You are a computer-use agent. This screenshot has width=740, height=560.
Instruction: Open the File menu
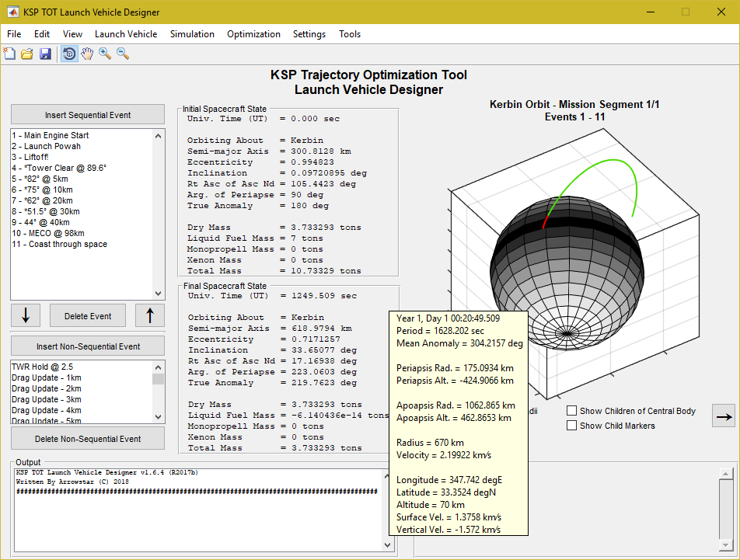tap(14, 34)
